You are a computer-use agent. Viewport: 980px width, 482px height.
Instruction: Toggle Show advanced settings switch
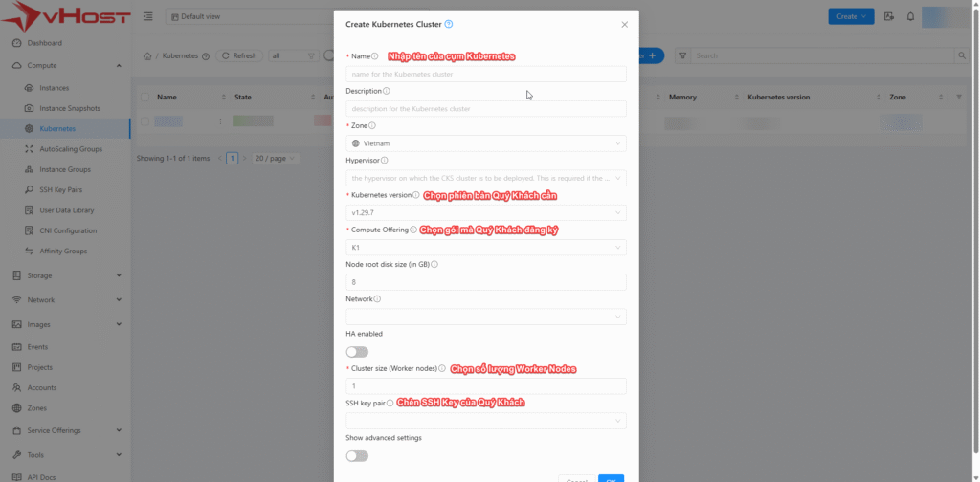[357, 456]
